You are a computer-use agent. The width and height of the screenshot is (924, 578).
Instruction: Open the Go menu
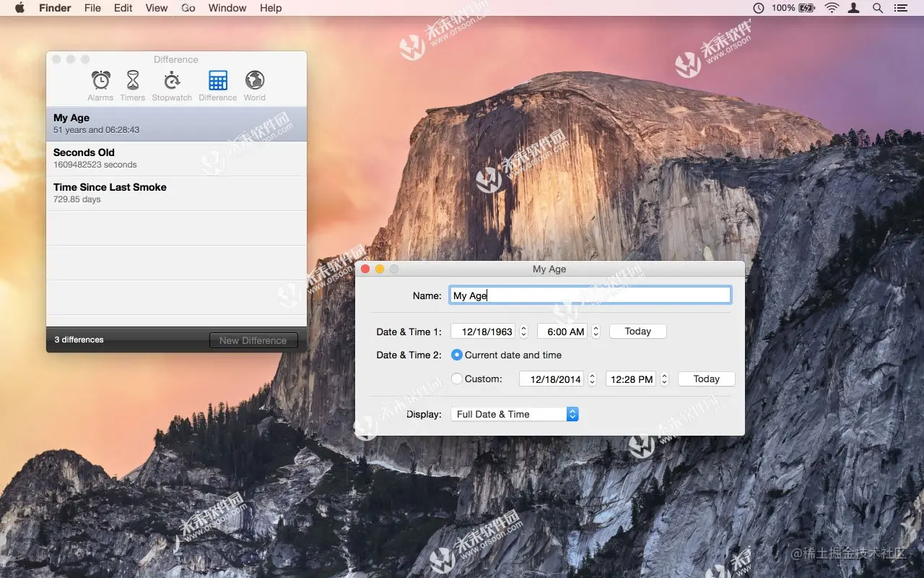pos(188,8)
